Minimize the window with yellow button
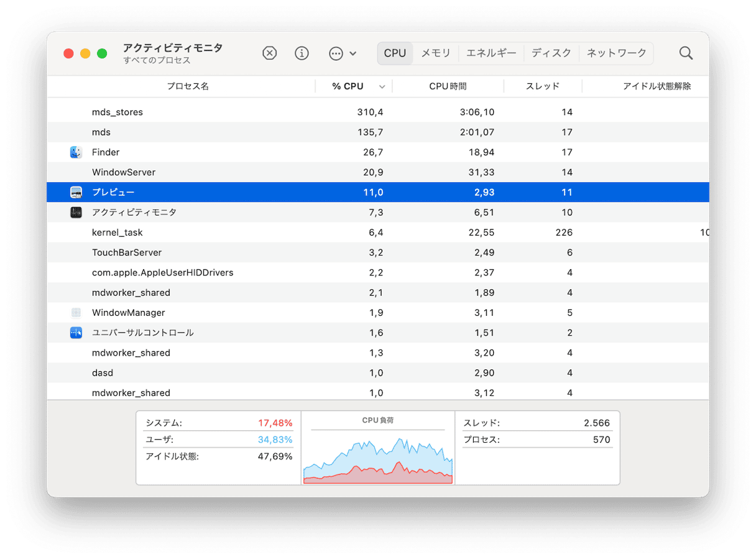 pos(85,53)
